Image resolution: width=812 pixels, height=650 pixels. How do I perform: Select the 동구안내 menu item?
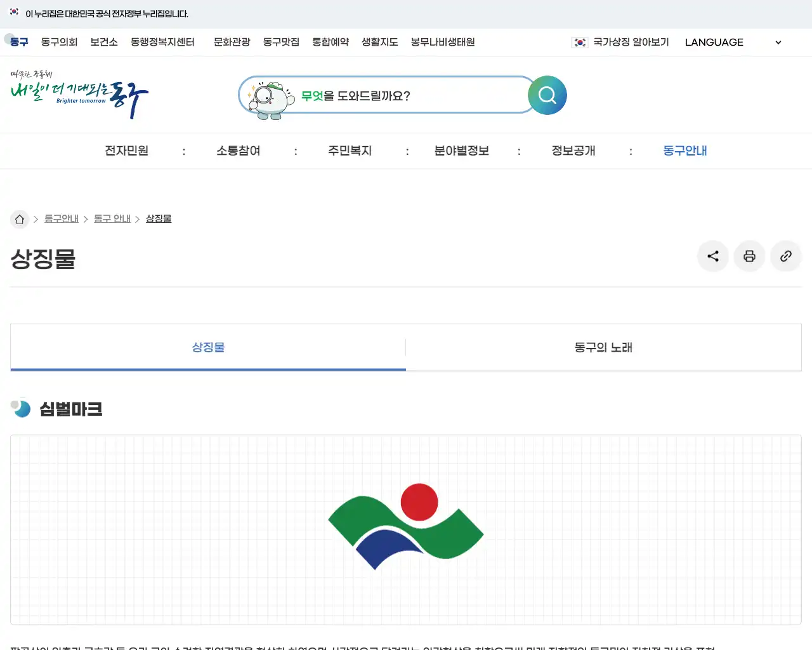(x=684, y=150)
